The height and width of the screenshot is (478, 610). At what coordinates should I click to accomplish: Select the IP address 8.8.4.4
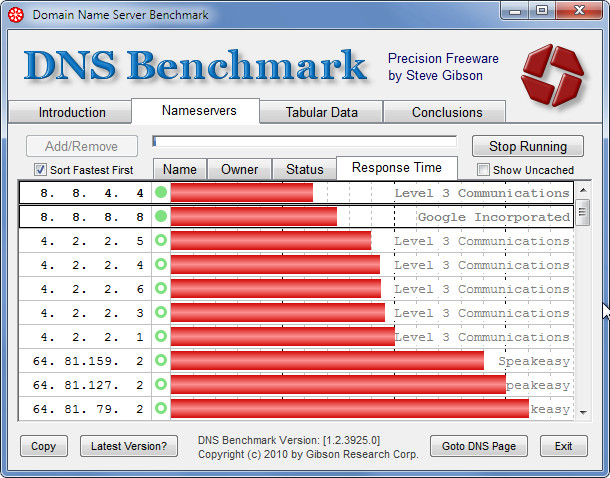pos(92,193)
